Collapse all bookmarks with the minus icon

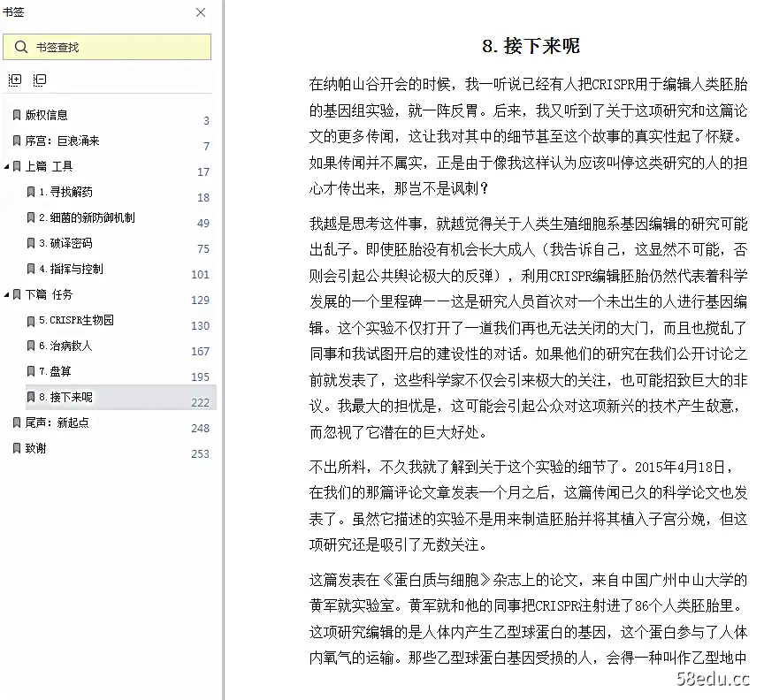click(x=40, y=80)
